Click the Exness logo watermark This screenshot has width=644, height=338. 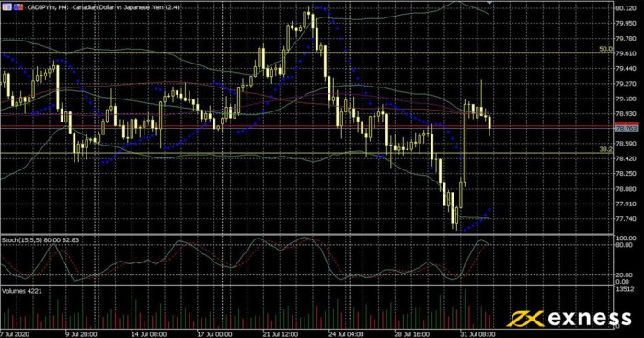point(569,319)
